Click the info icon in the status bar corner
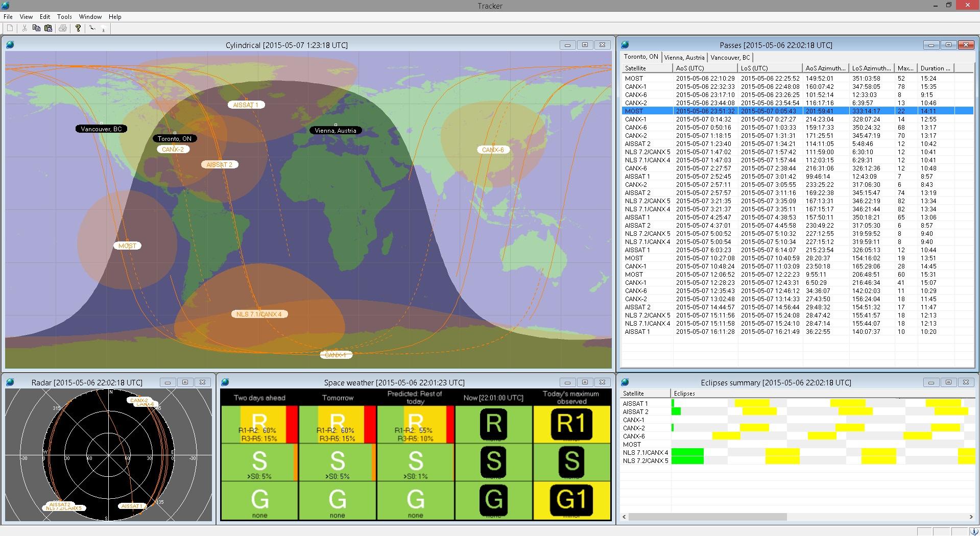The height and width of the screenshot is (536, 980). click(974, 531)
